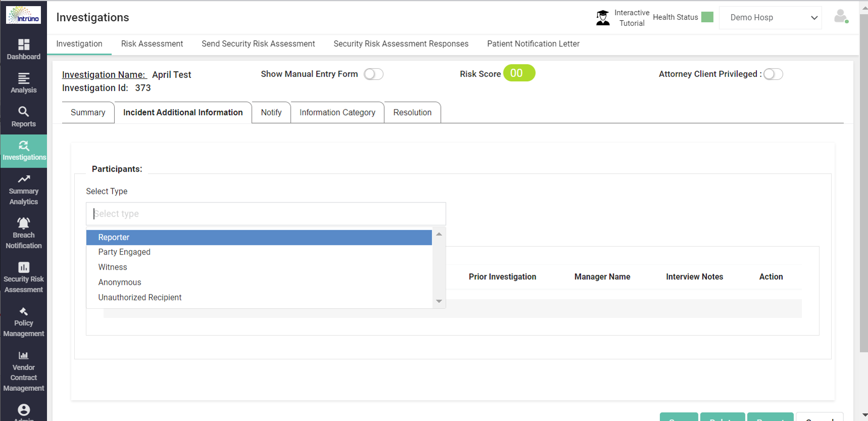Launch the Interactive Tutorial icon
This screenshot has width=868, height=421.
coord(603,18)
